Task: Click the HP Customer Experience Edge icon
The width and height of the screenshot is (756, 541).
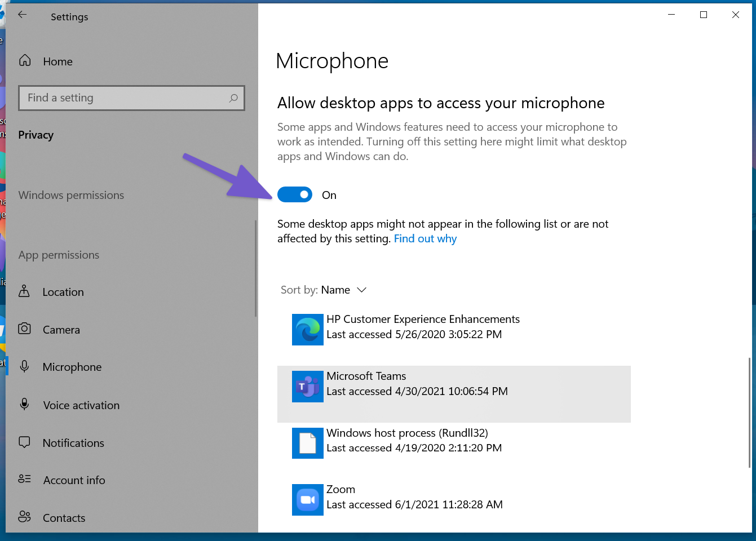Action: pyautogui.click(x=308, y=330)
